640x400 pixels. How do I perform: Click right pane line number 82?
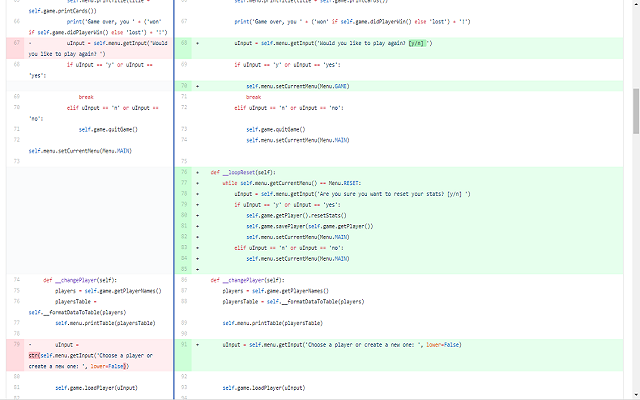coord(184,237)
